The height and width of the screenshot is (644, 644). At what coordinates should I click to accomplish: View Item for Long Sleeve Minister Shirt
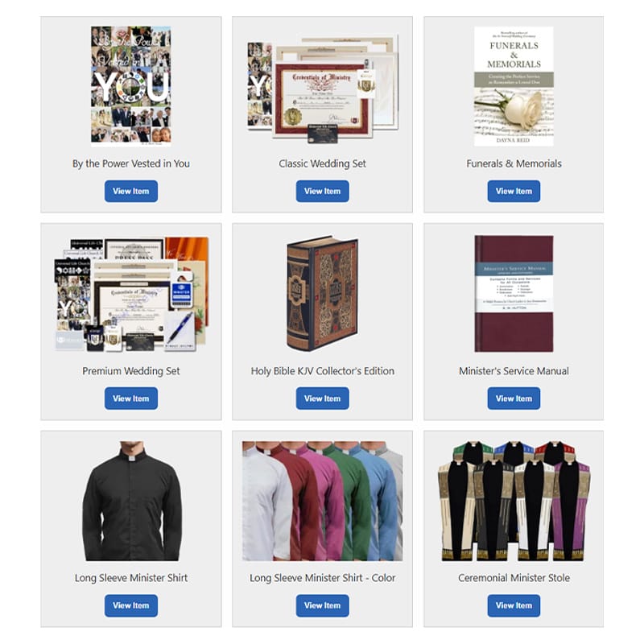(x=131, y=605)
